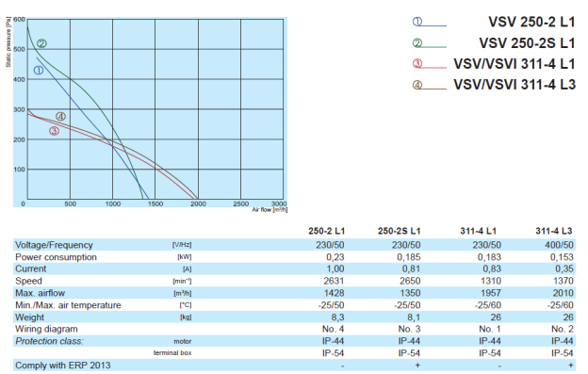Click the green circled 2 marker on the chart

pyautogui.click(x=41, y=43)
